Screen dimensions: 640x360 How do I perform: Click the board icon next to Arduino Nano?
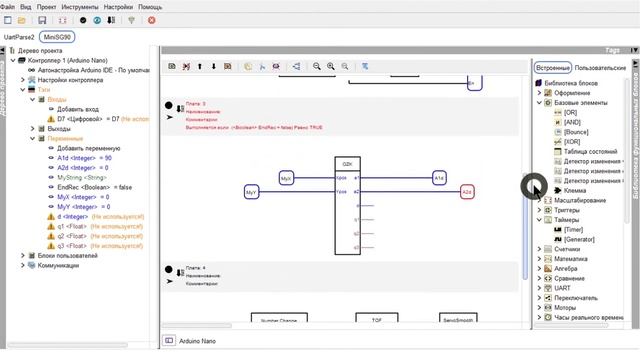coord(169,340)
